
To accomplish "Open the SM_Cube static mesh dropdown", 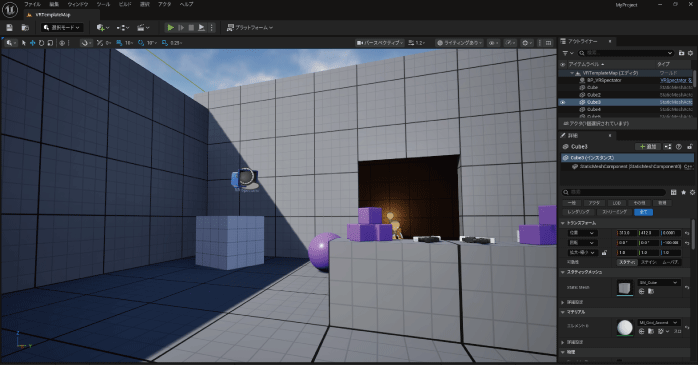I will 658,283.
